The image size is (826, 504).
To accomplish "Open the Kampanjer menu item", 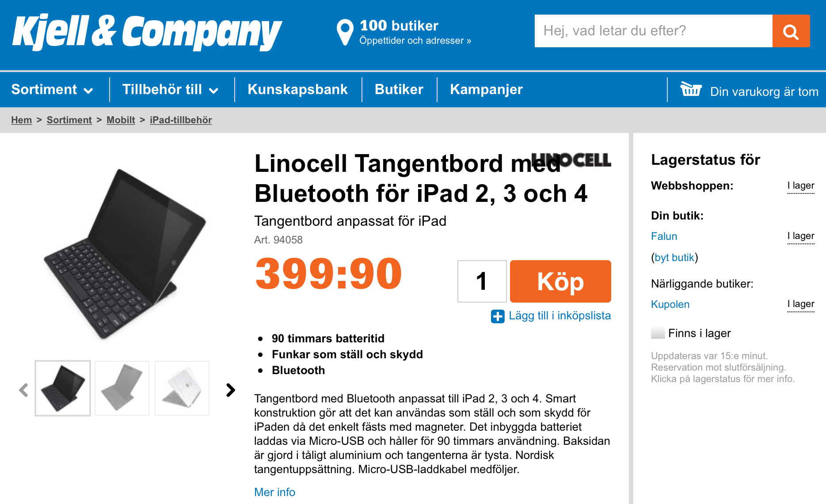I will coord(486,90).
